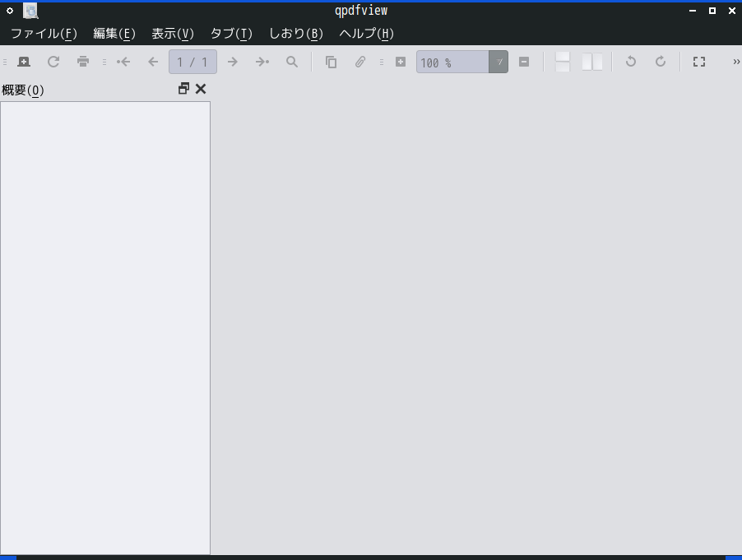742x560 pixels.
Task: Click the file toolbar drag handle
Action: tap(5, 62)
